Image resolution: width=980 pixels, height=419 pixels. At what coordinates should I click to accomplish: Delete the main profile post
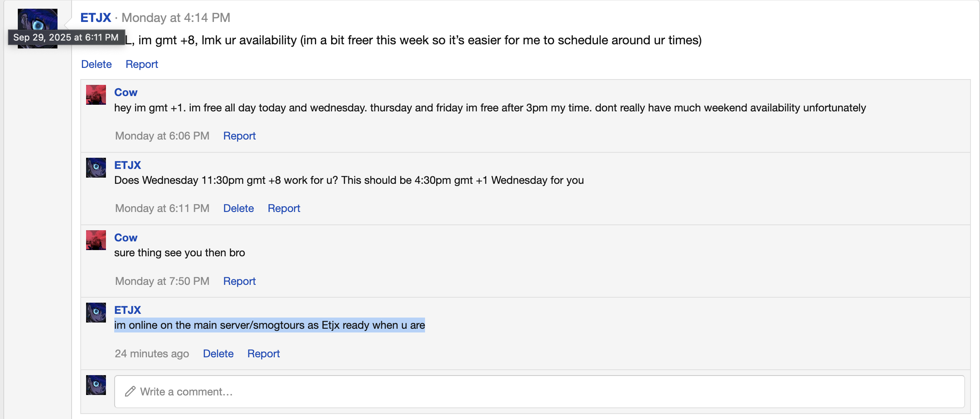pos(96,64)
